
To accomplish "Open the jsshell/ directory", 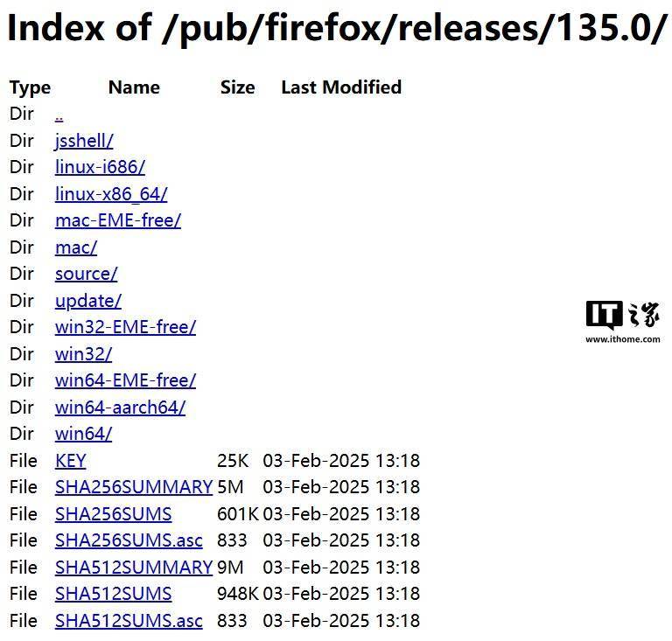I will pos(84,141).
